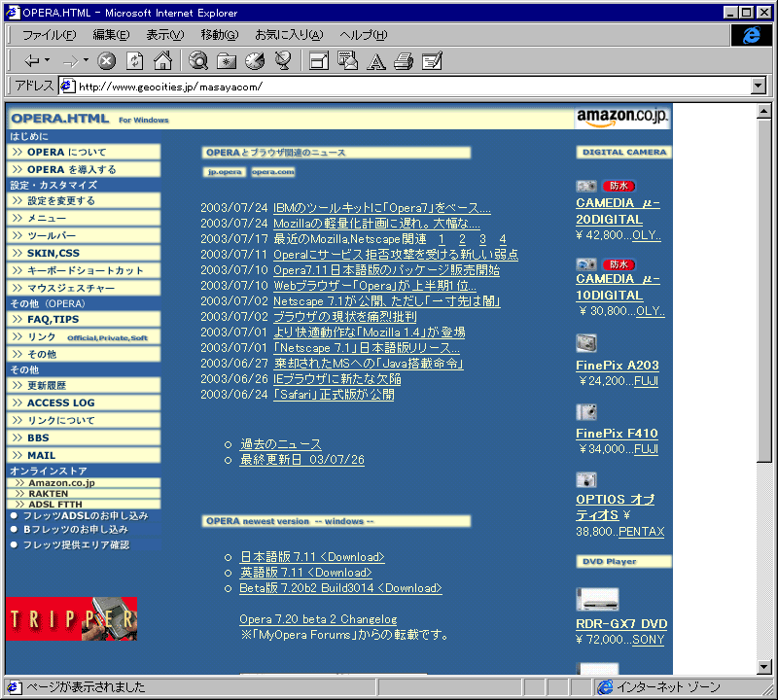Open the Mail toolbar icon
Image resolution: width=778 pixels, height=700 pixels.
click(x=347, y=61)
